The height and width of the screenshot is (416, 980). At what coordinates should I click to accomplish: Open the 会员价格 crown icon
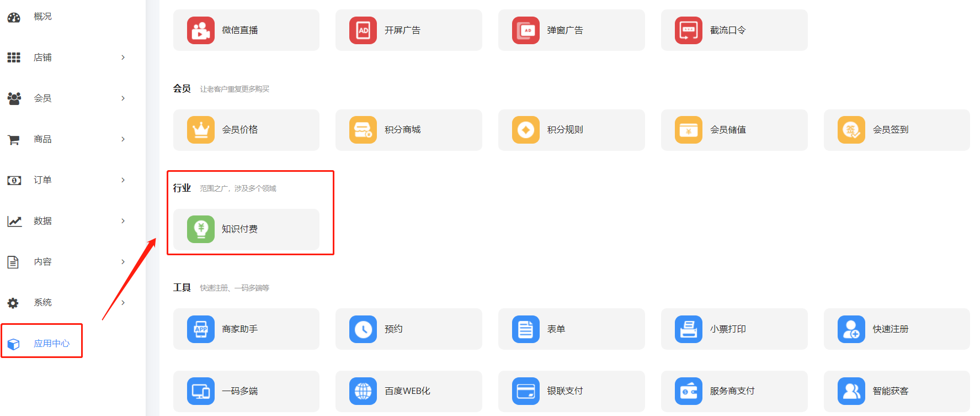tap(200, 130)
